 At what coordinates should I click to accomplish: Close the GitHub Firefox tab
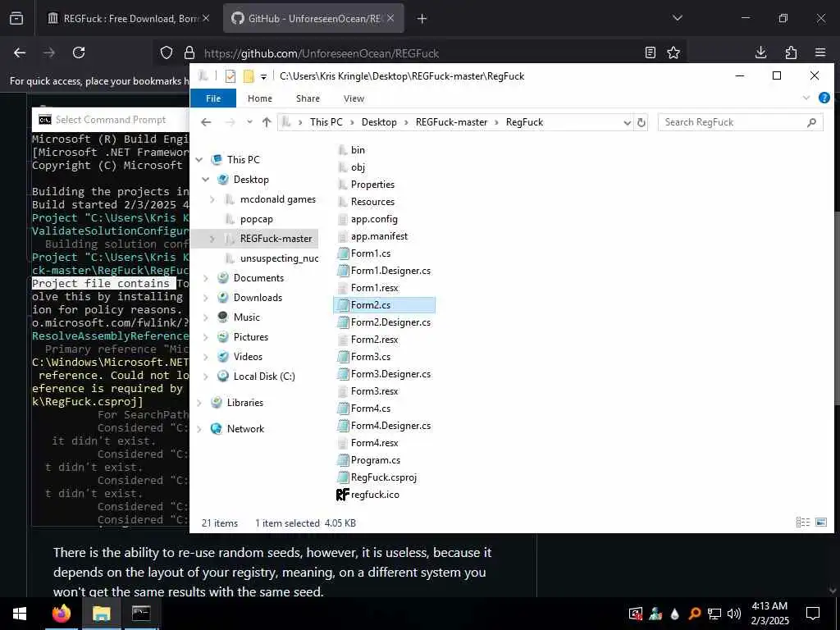390,18
